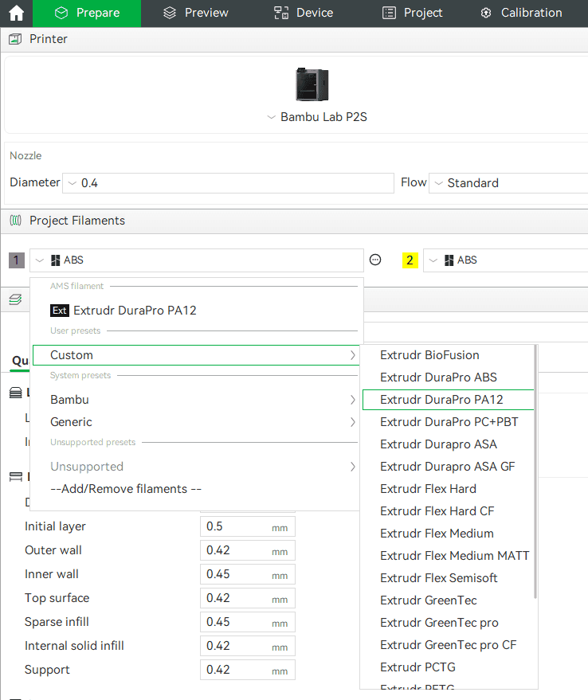Select Extrudr Durapro ASA GF preset

[448, 467]
